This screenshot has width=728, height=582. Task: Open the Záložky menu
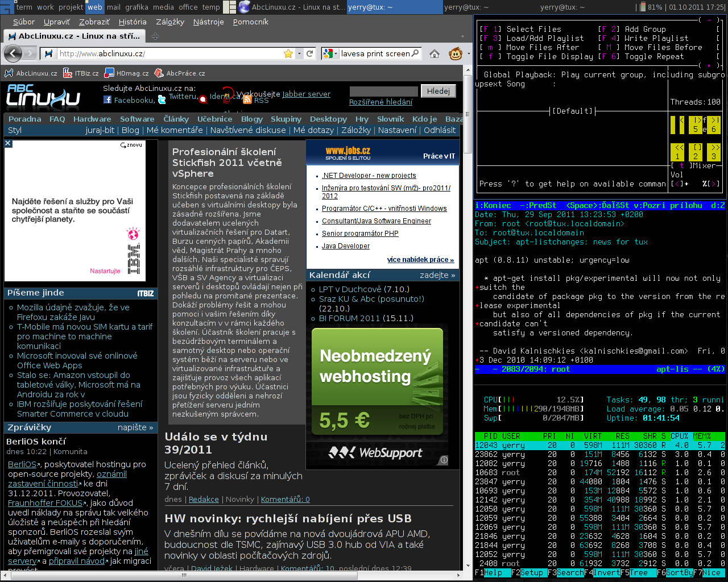[x=170, y=22]
